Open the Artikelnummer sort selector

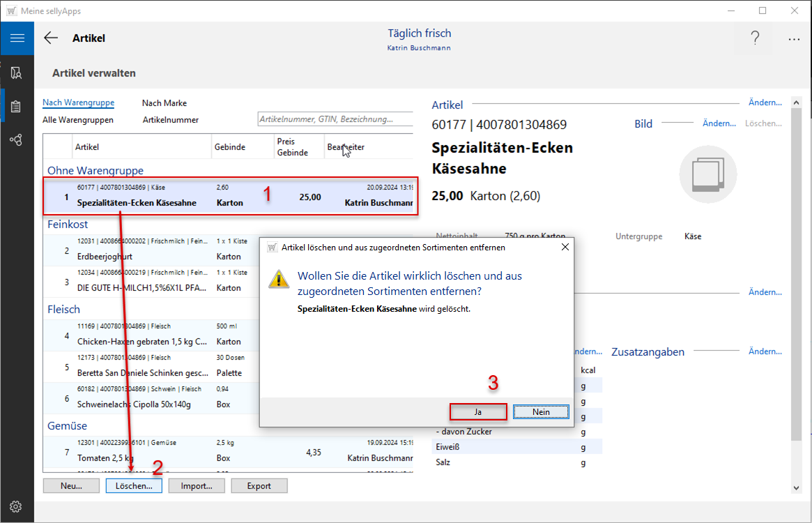pos(171,120)
